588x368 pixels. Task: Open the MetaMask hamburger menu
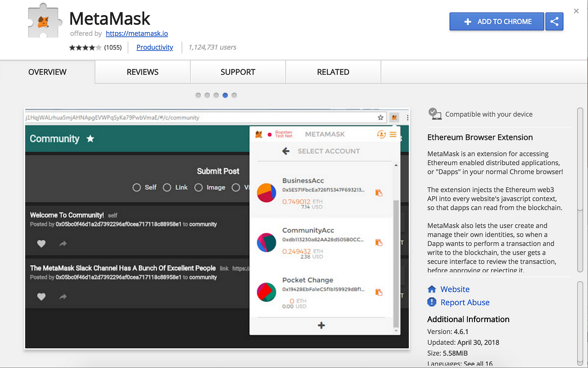point(393,134)
